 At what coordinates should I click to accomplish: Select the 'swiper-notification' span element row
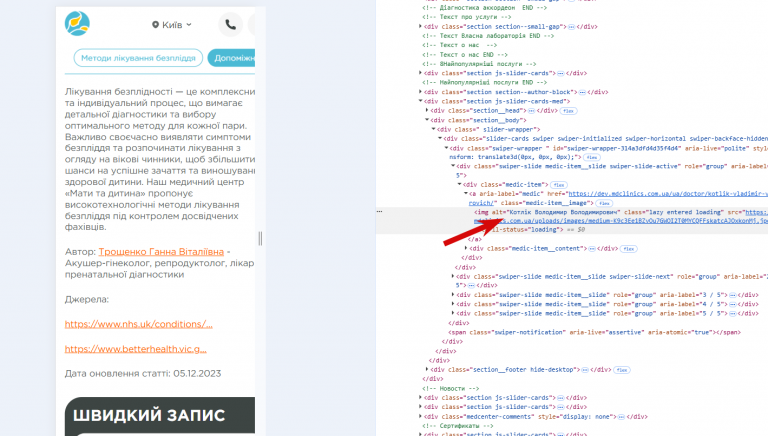(594, 332)
